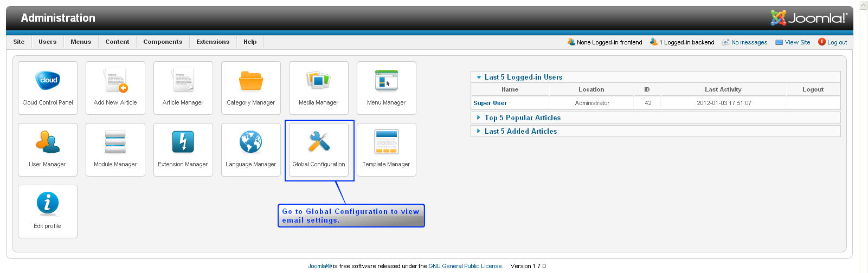
Task: Click the Joomla!® footer link
Action: 320,266
